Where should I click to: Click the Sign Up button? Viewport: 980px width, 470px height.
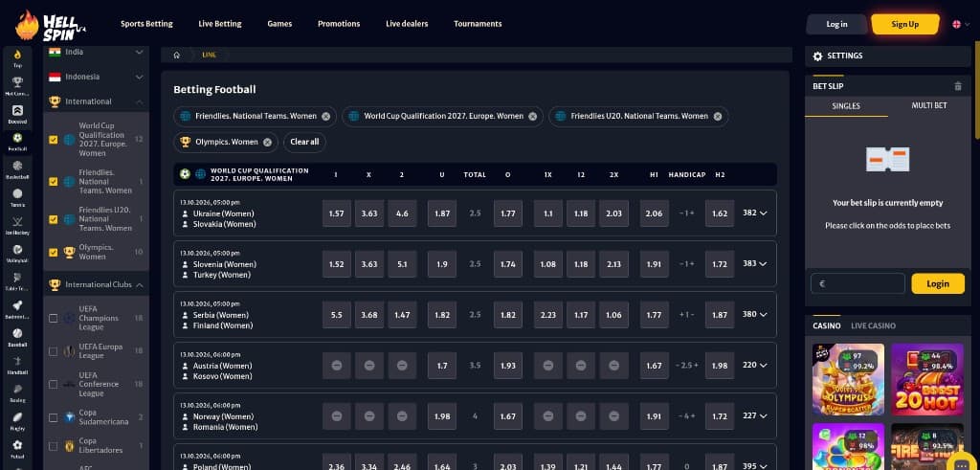click(x=905, y=24)
